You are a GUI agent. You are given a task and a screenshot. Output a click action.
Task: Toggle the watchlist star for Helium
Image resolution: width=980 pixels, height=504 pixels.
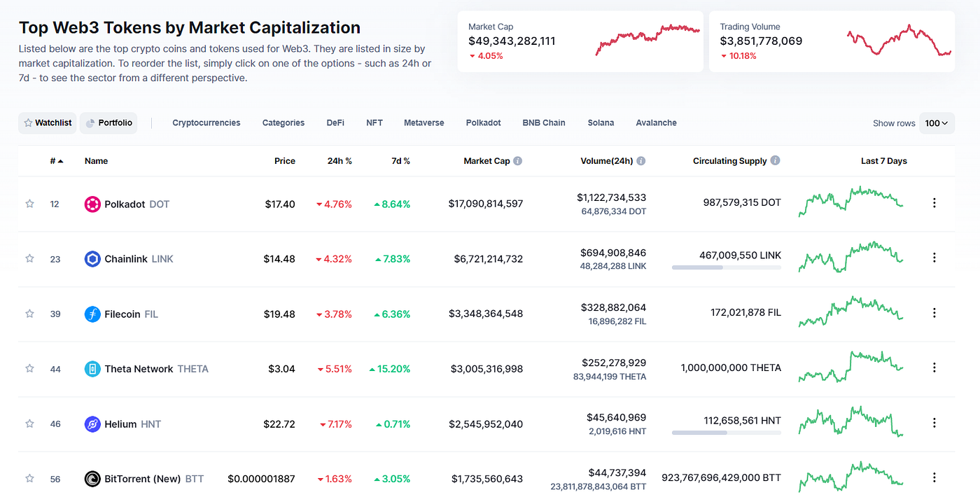[29, 423]
